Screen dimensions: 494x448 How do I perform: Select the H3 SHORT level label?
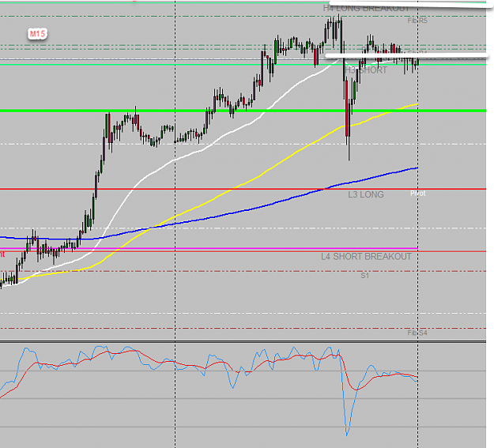366,70
